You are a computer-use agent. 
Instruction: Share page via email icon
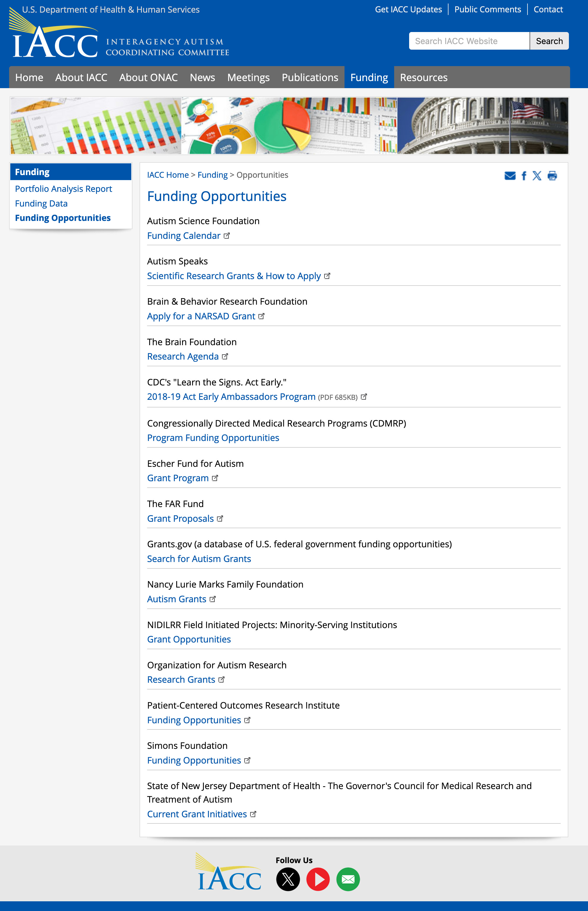pos(510,176)
